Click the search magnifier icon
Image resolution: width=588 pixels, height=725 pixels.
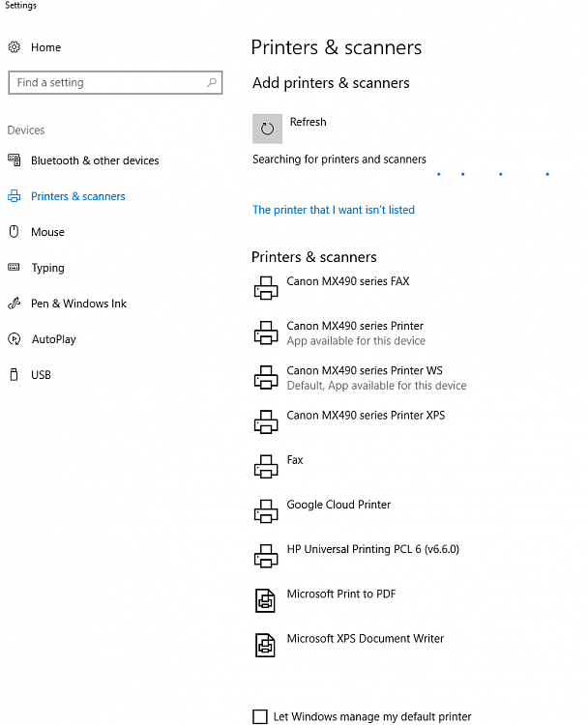click(212, 83)
